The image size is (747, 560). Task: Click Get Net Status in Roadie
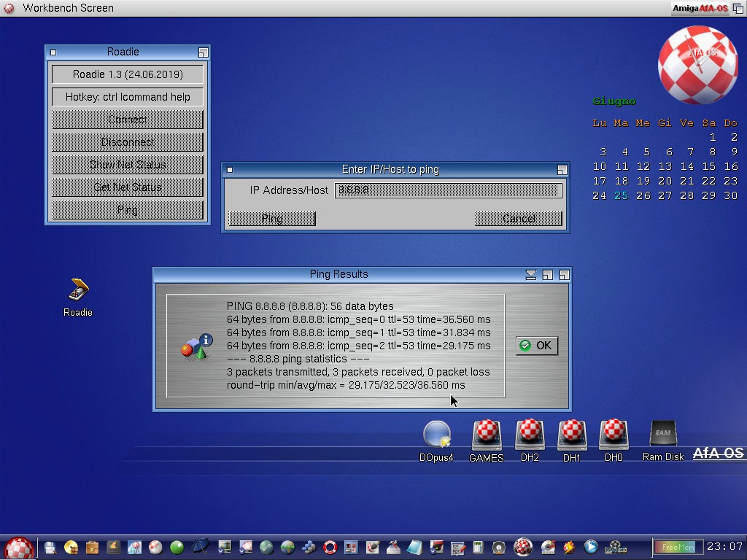[x=128, y=187]
